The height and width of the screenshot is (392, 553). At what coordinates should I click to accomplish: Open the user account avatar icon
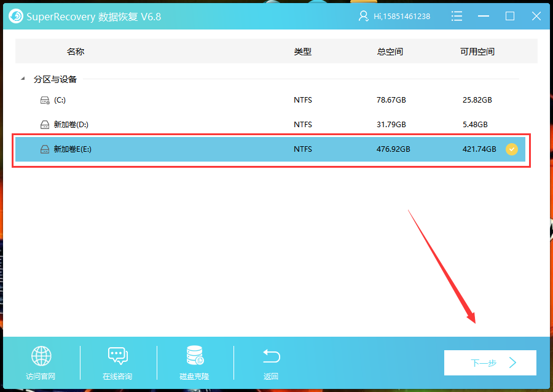[x=363, y=16]
